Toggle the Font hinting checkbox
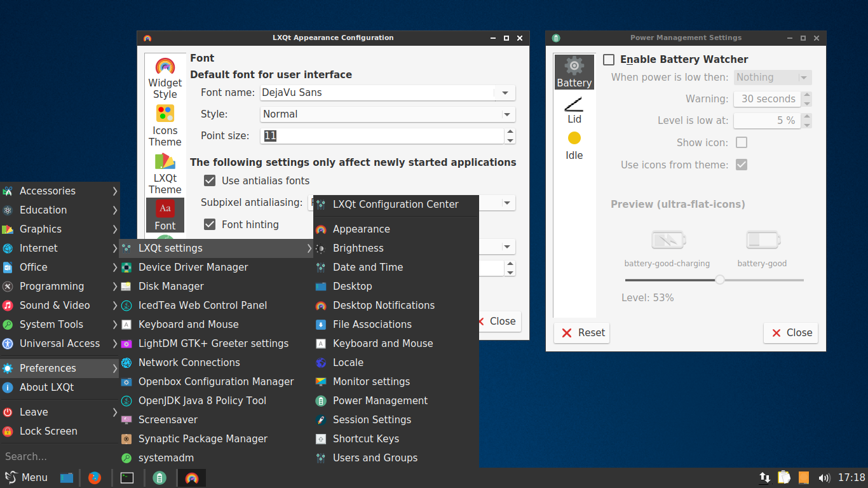The width and height of the screenshot is (868, 488). click(x=210, y=224)
